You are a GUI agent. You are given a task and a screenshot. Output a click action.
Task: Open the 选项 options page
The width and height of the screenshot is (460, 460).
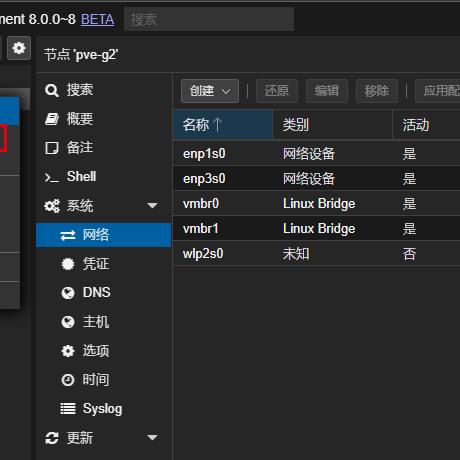pos(104,351)
